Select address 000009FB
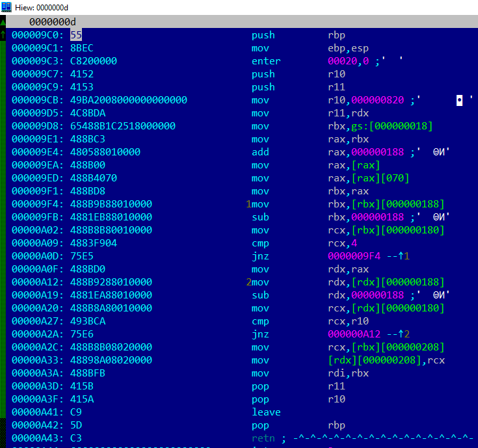This screenshot has width=478, height=448. (38, 217)
